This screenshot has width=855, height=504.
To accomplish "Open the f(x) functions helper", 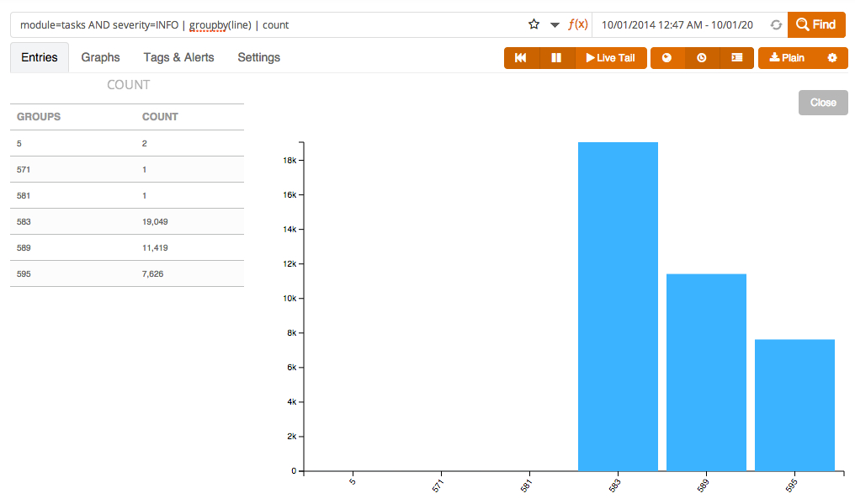I will tap(578, 24).
